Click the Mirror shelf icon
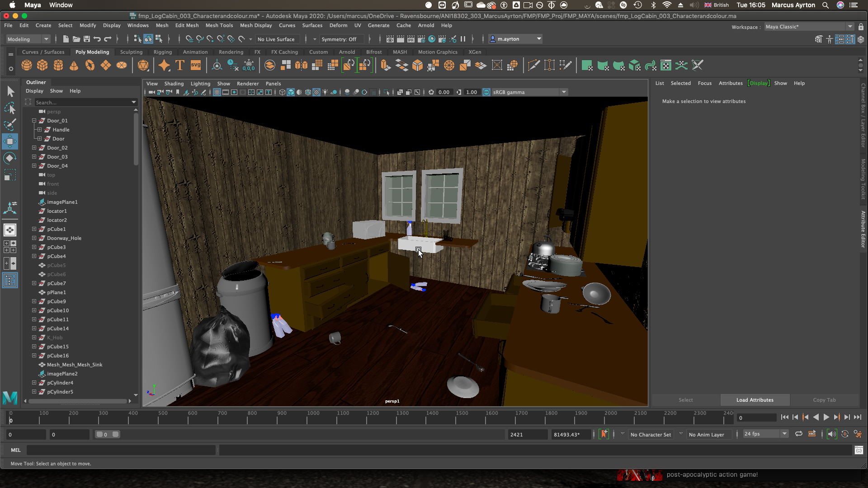 coord(302,66)
